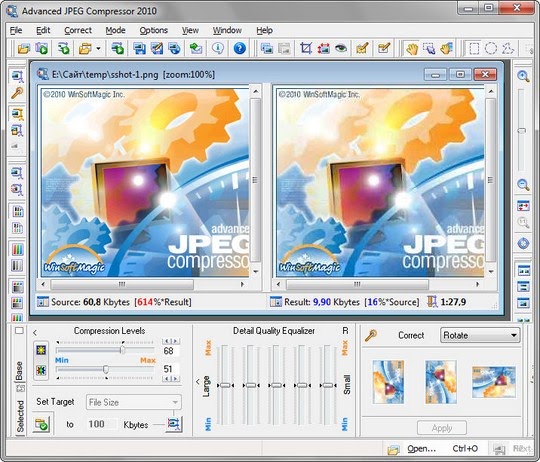Select the polygon selection tool
This screenshot has width=540, height=462.
[x=508, y=49]
